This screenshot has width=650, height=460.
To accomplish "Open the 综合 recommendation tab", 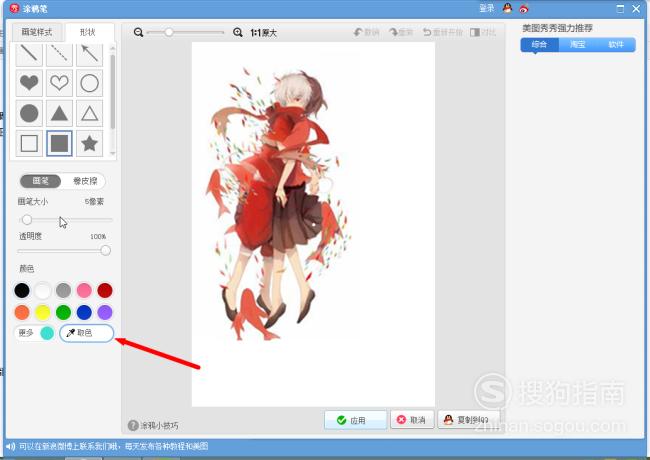I will [x=539, y=44].
